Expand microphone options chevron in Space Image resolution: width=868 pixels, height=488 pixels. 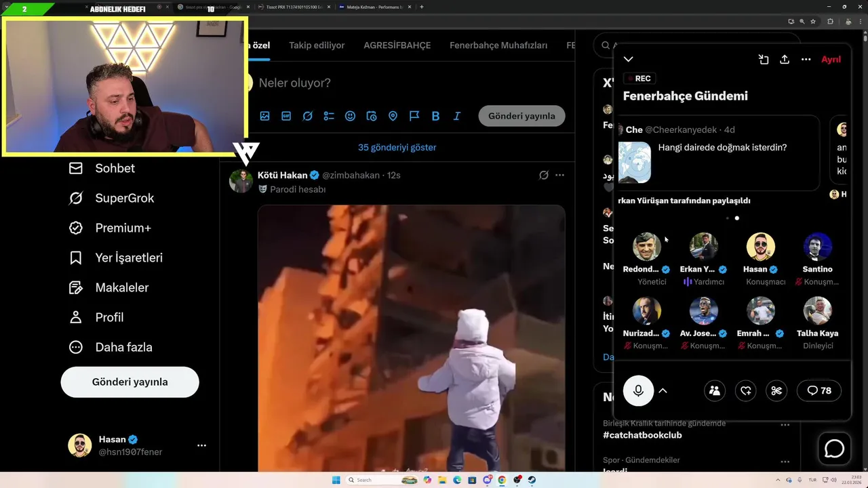(x=663, y=390)
